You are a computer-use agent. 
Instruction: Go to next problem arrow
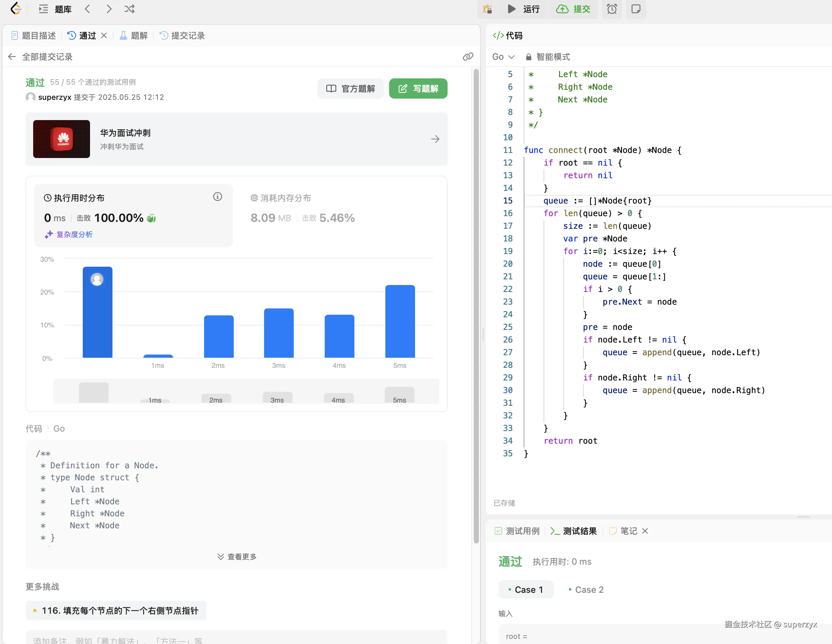tap(109, 9)
